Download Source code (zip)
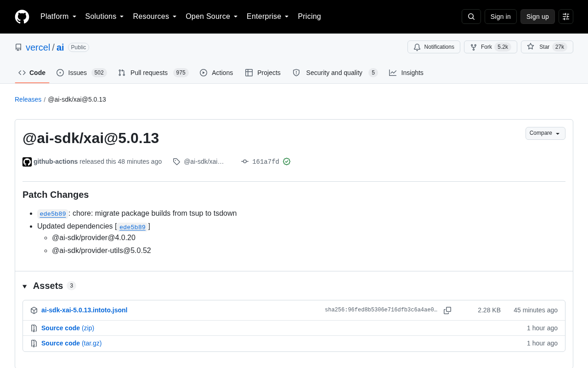Viewport: 588px width, 368px height. coord(68,328)
